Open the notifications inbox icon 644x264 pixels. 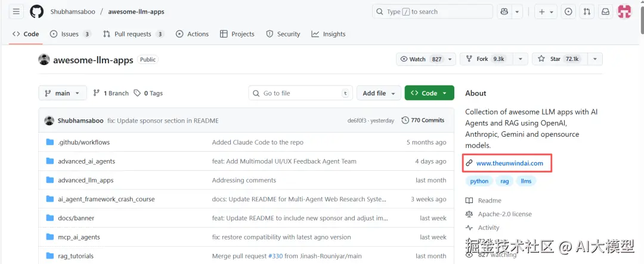pos(605,11)
